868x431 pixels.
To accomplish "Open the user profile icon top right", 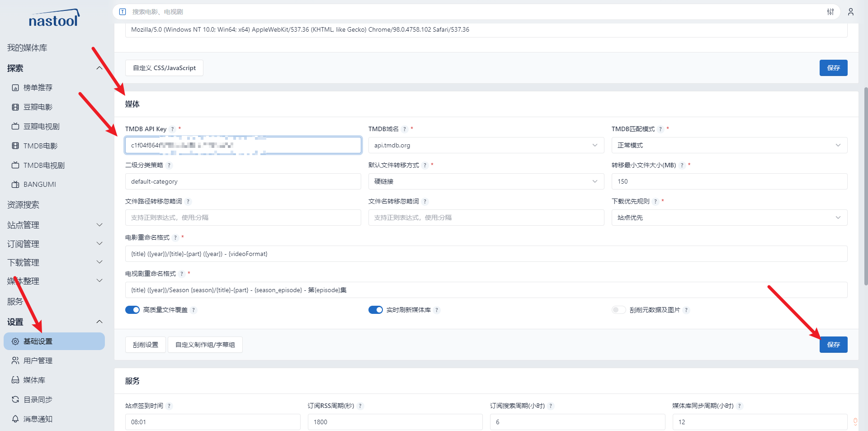I will click(x=851, y=12).
